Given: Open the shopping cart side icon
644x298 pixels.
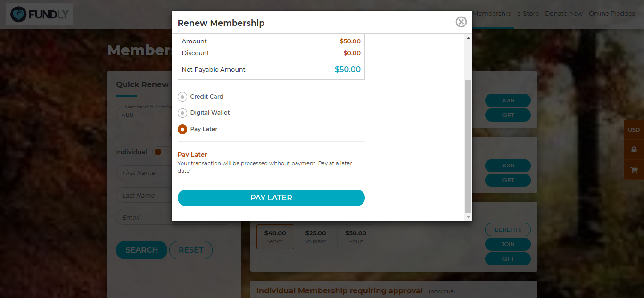Looking at the screenshot, I should point(634,169).
